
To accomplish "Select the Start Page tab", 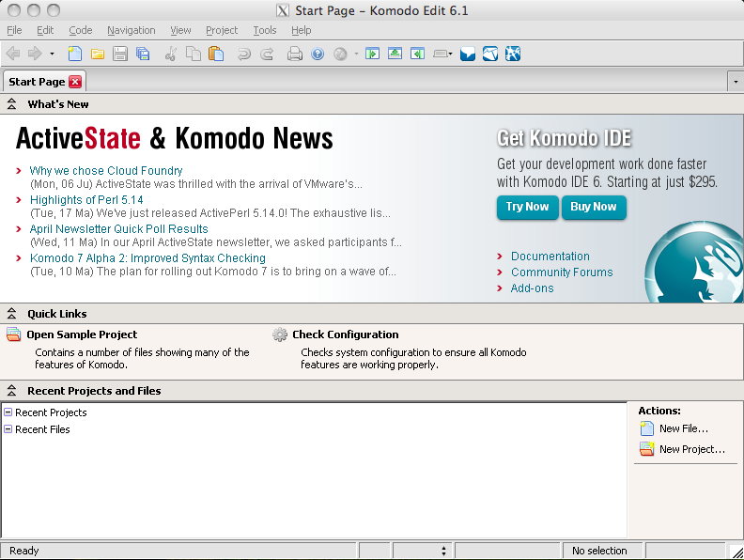I will pos(37,82).
